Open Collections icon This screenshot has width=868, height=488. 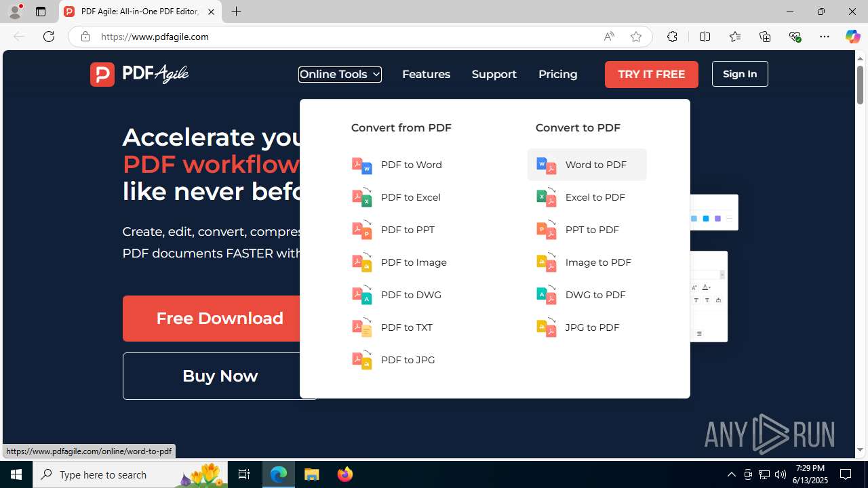pos(765,37)
